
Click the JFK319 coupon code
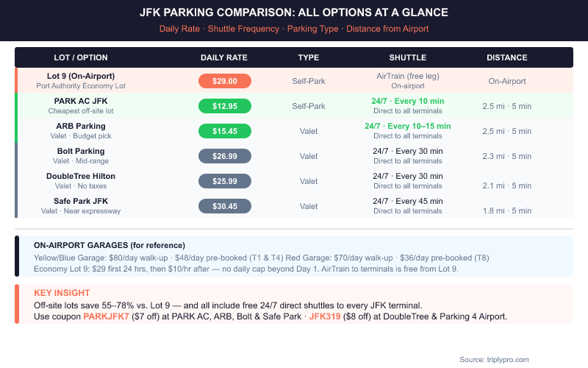(331, 316)
